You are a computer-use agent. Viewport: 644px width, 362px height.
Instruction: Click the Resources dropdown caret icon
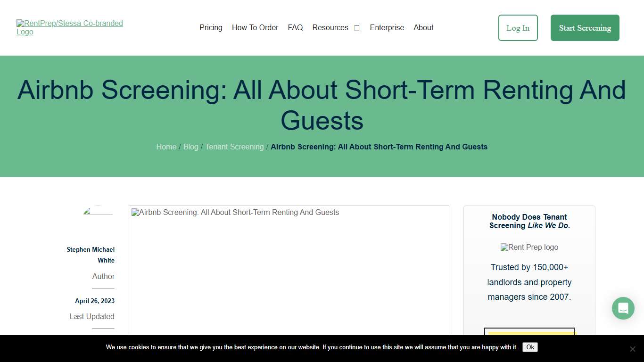click(x=356, y=28)
